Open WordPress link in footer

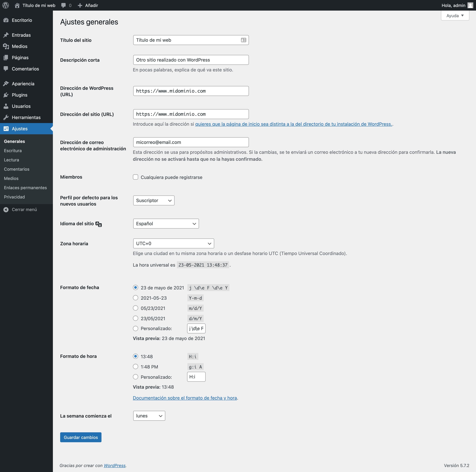[115, 465]
